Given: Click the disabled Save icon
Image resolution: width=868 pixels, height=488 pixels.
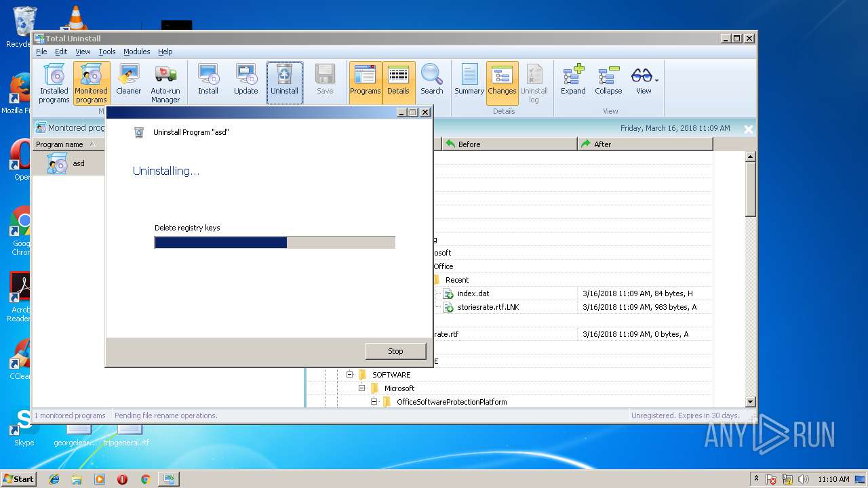Looking at the screenshot, I should [325, 80].
